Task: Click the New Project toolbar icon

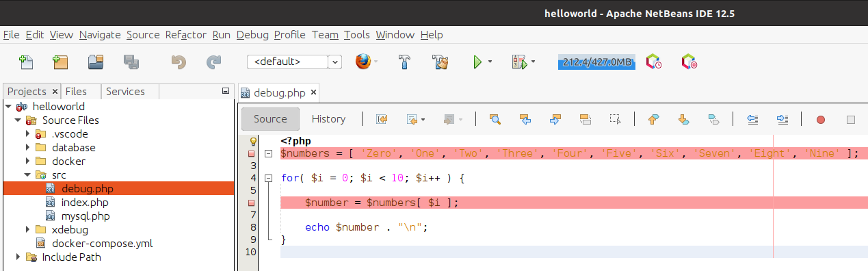Action: click(x=61, y=62)
